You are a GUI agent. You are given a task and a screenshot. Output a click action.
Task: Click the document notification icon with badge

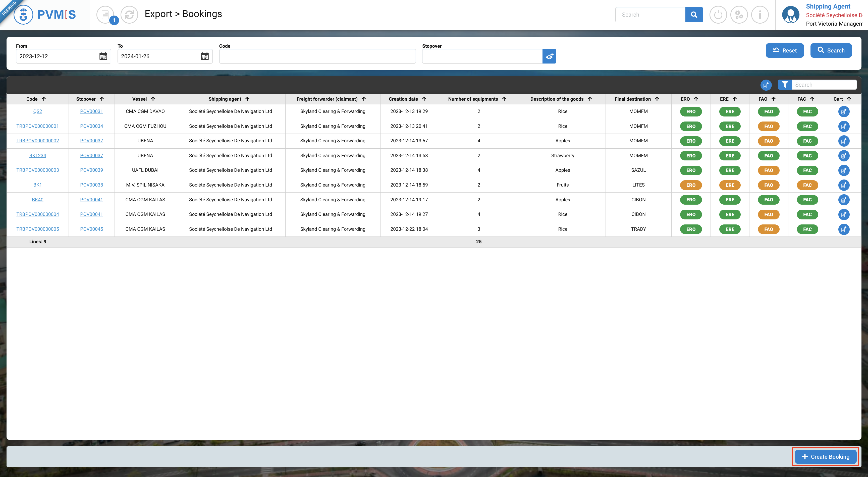tap(105, 15)
